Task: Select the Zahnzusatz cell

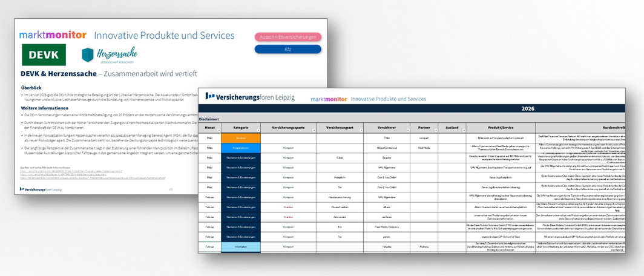Action: point(340,217)
